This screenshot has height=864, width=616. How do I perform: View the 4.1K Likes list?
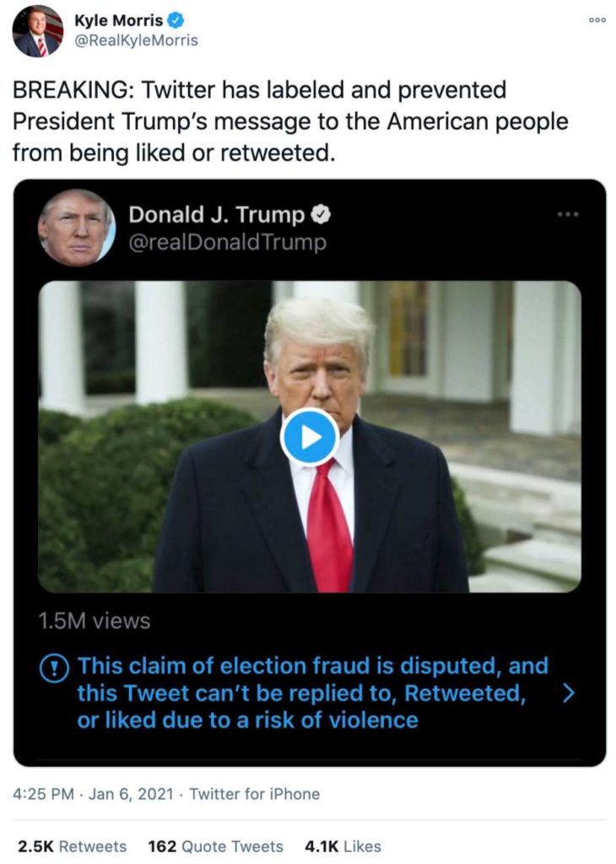(x=343, y=846)
